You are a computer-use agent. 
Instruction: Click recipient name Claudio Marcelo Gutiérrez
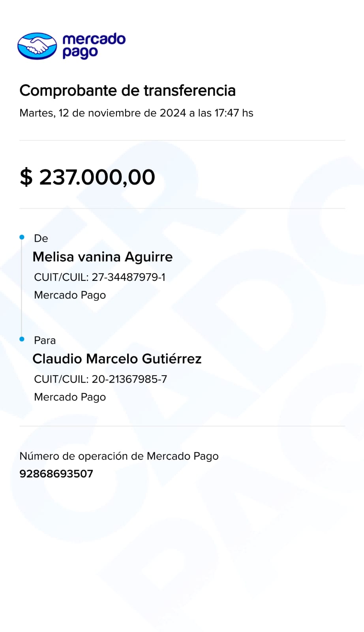pos(117,359)
